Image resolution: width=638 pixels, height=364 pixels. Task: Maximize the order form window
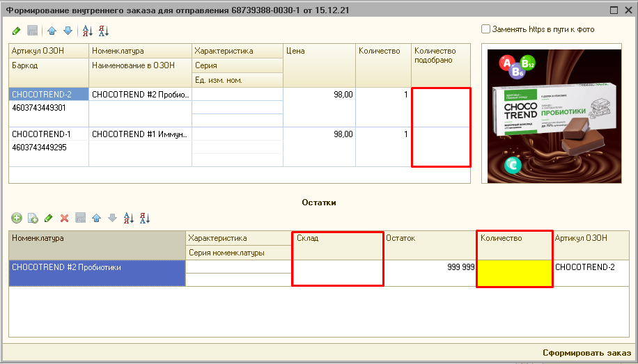[x=614, y=10]
